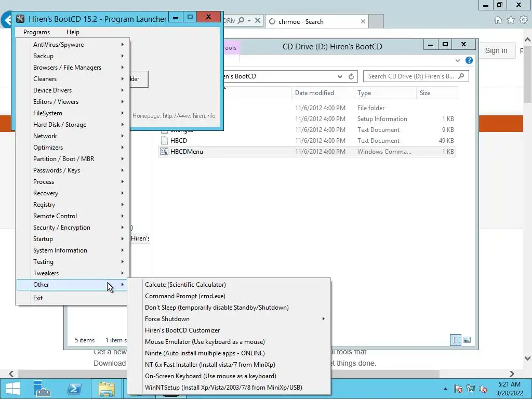This screenshot has width=532, height=399.
Task: Switch Explorer to large icons view
Action: coord(467,340)
